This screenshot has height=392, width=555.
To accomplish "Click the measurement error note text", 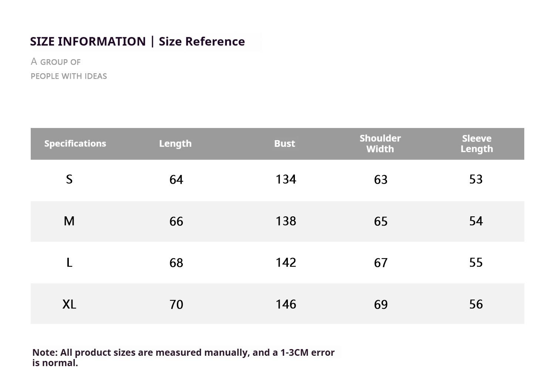I will (x=183, y=357).
